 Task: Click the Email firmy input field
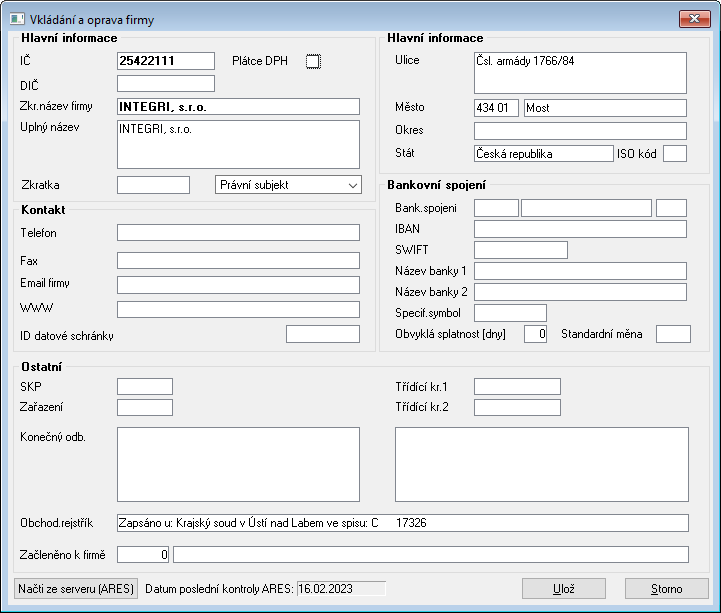[238, 285]
